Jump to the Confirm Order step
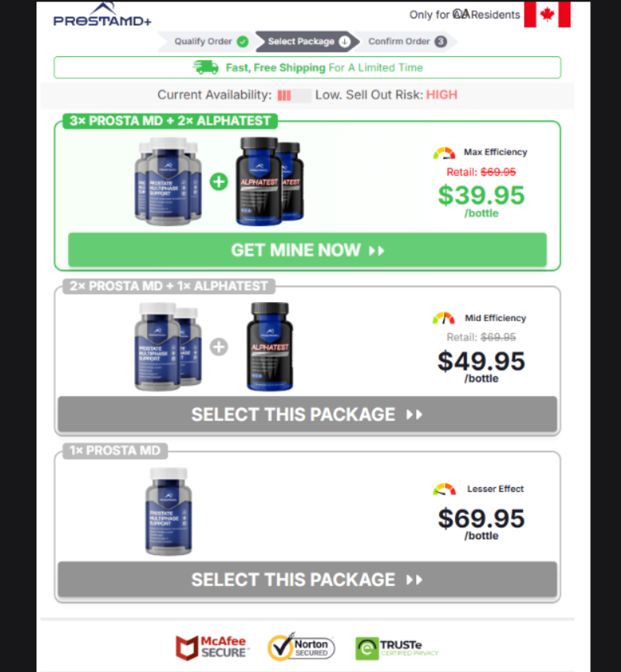Viewport: 621px width, 672px height. [x=407, y=42]
